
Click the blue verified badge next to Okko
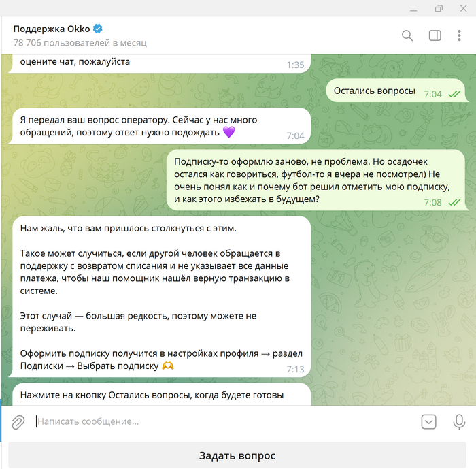click(x=98, y=29)
